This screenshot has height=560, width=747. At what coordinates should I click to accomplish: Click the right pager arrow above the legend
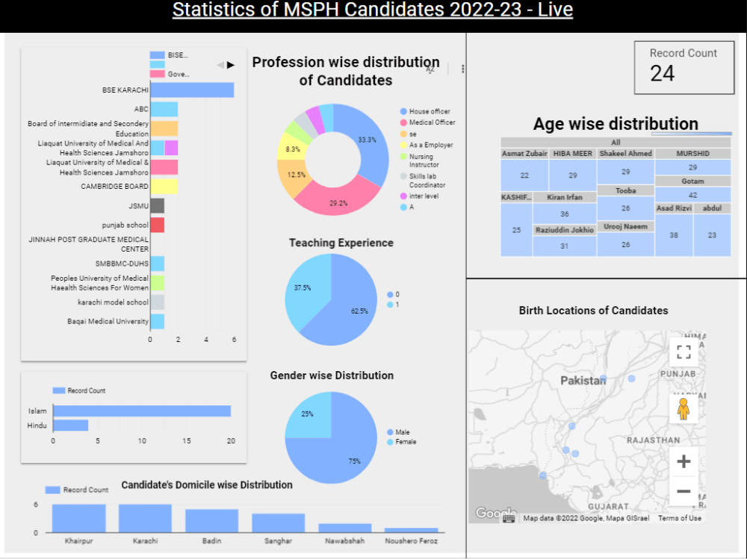point(229,66)
